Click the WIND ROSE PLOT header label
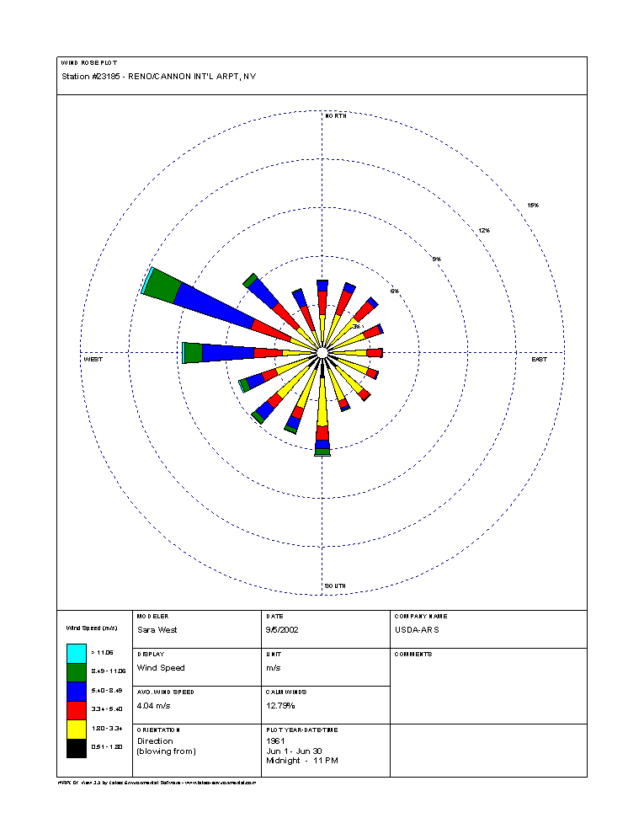 pyautogui.click(x=89, y=63)
